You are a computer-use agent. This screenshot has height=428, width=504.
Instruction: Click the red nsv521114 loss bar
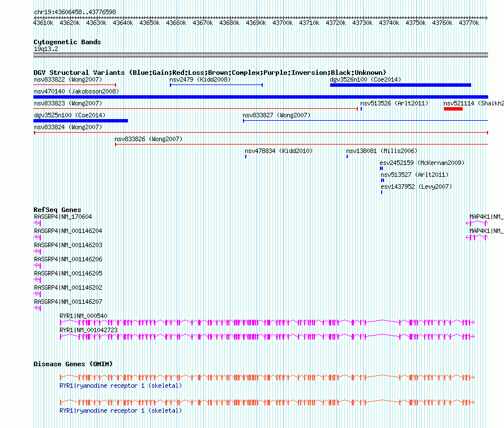point(453,109)
